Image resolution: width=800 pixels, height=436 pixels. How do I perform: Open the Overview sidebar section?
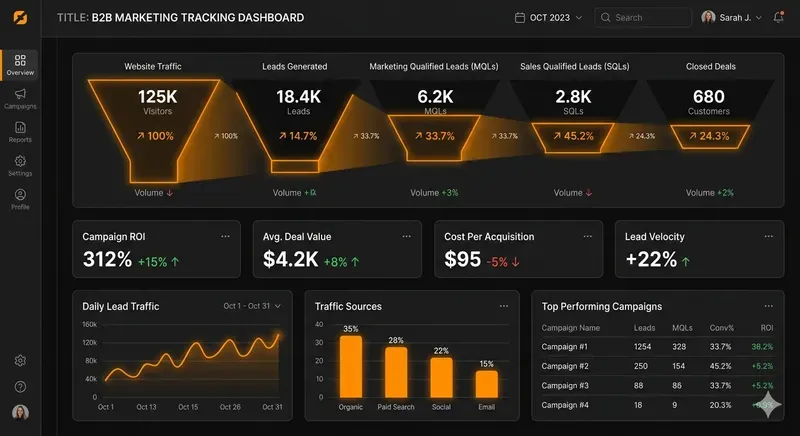coord(20,65)
